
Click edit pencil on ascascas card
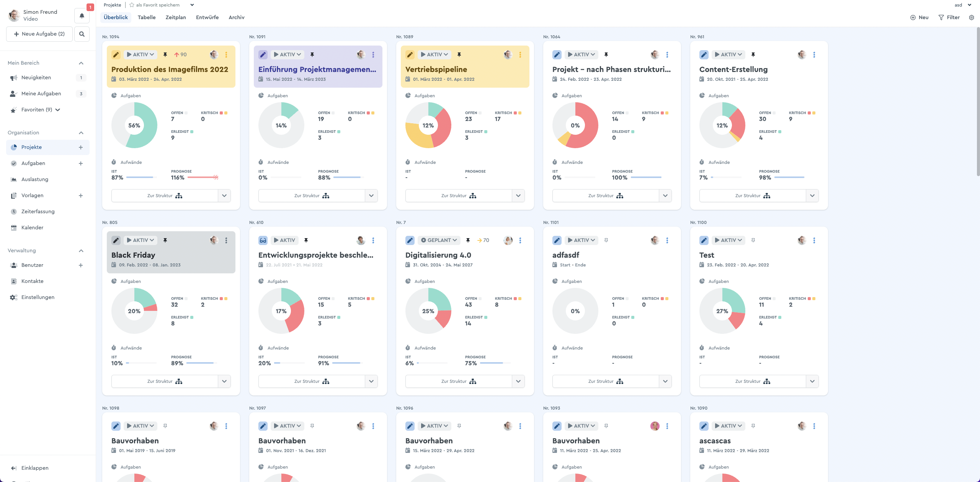point(704,426)
